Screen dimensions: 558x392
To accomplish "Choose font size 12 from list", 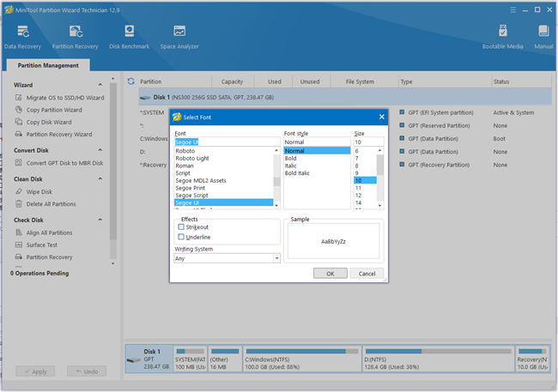I will pos(359,196).
